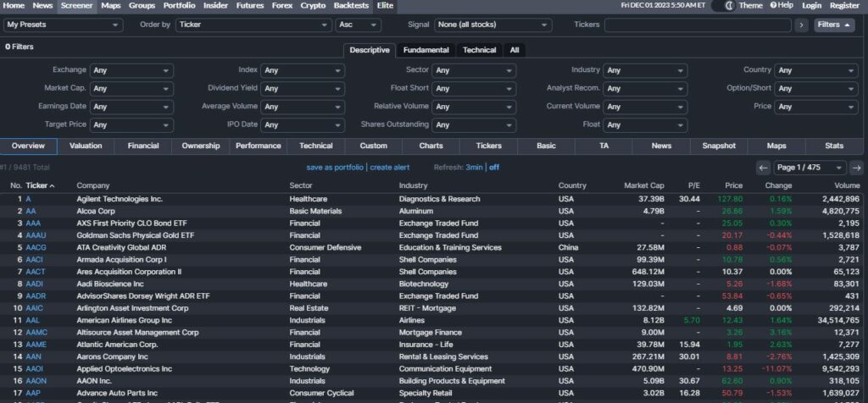Switch to the Performance view tab

[259, 146]
